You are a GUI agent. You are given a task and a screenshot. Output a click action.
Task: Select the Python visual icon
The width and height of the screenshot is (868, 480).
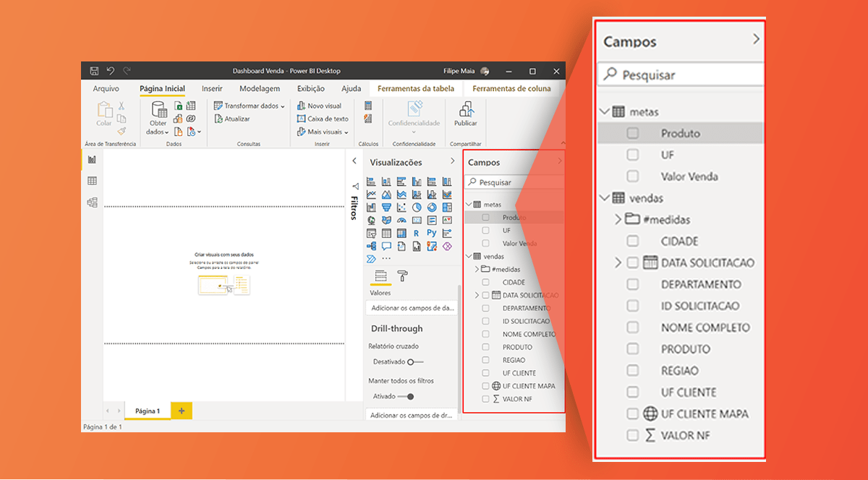click(x=431, y=233)
